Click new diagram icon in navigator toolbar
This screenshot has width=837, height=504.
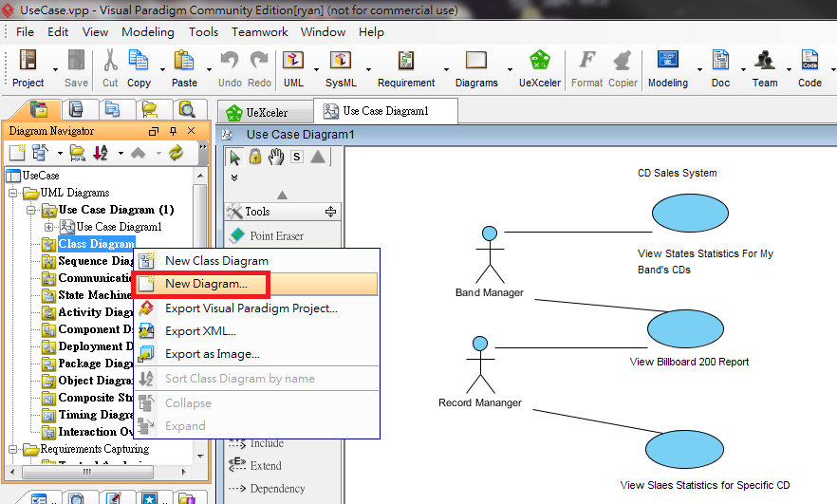click(16, 153)
